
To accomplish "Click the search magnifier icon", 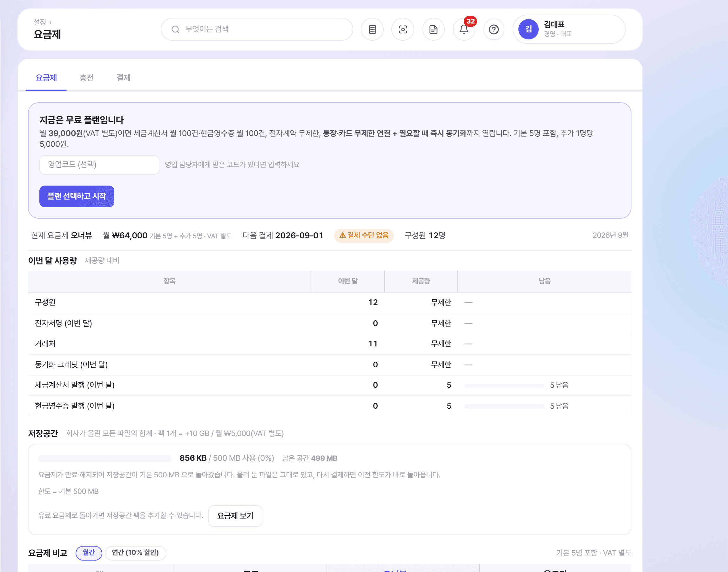I will point(175,30).
